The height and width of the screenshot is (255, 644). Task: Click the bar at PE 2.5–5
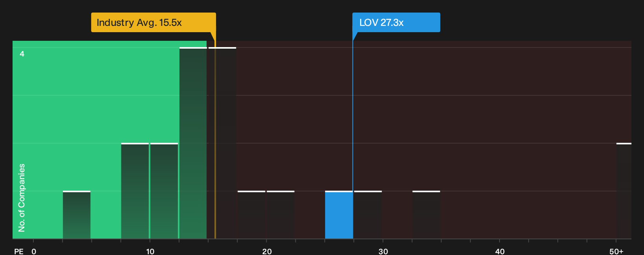pyautogui.click(x=77, y=215)
